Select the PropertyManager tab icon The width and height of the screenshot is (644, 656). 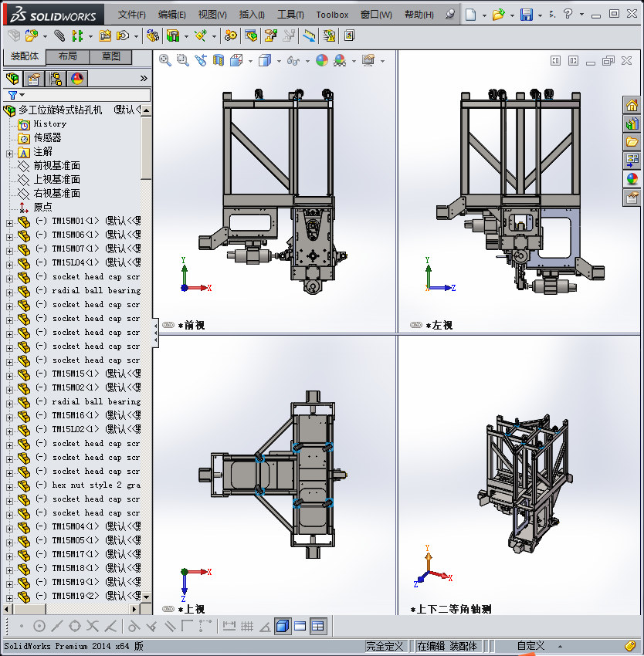click(x=33, y=79)
